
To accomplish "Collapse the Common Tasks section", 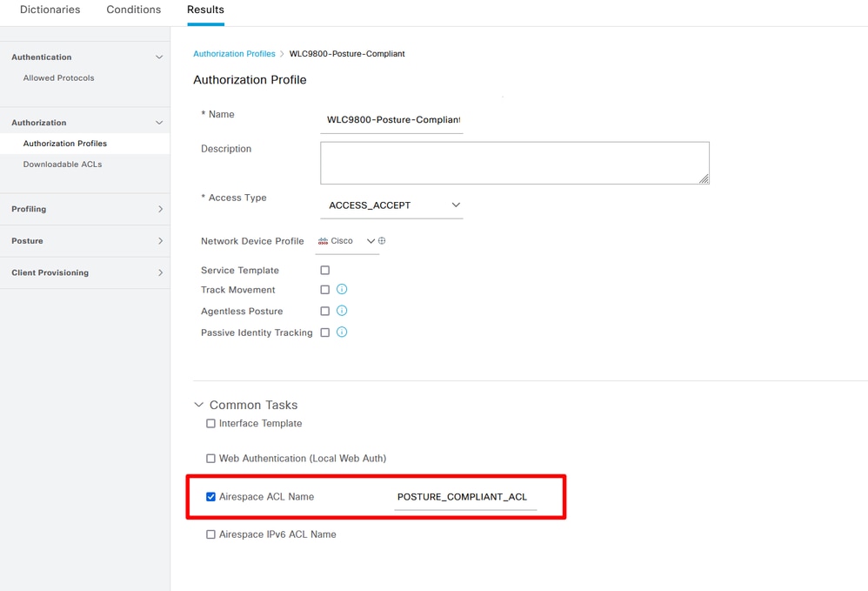I will tap(198, 405).
